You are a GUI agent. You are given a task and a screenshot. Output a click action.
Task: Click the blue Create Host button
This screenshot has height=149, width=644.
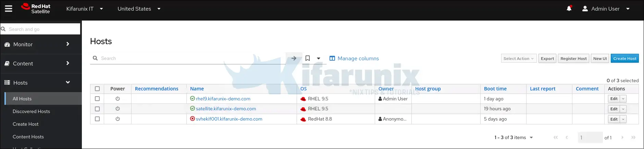625,59
